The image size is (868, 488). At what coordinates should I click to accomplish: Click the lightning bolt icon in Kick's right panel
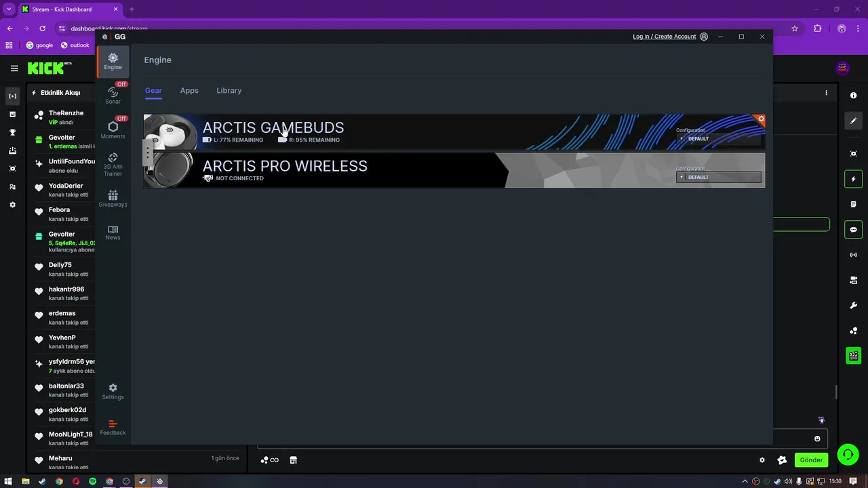pyautogui.click(x=854, y=179)
